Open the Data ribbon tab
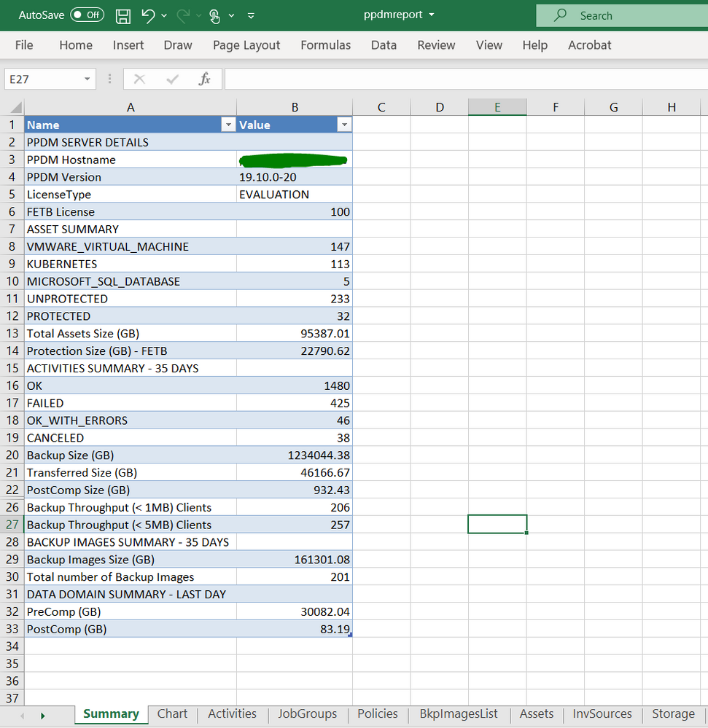 coord(384,45)
